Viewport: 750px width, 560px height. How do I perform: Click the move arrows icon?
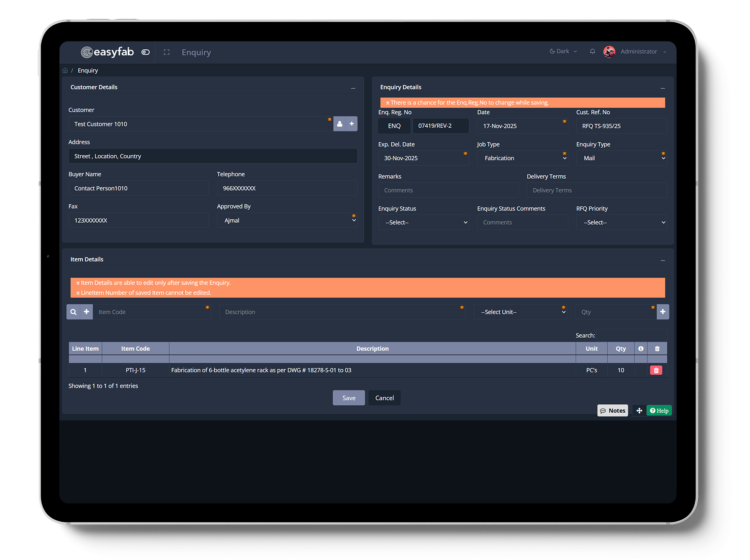click(x=639, y=411)
